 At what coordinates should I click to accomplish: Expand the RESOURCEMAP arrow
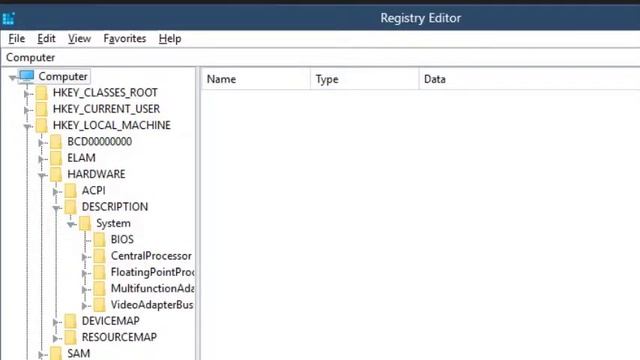click(56, 339)
